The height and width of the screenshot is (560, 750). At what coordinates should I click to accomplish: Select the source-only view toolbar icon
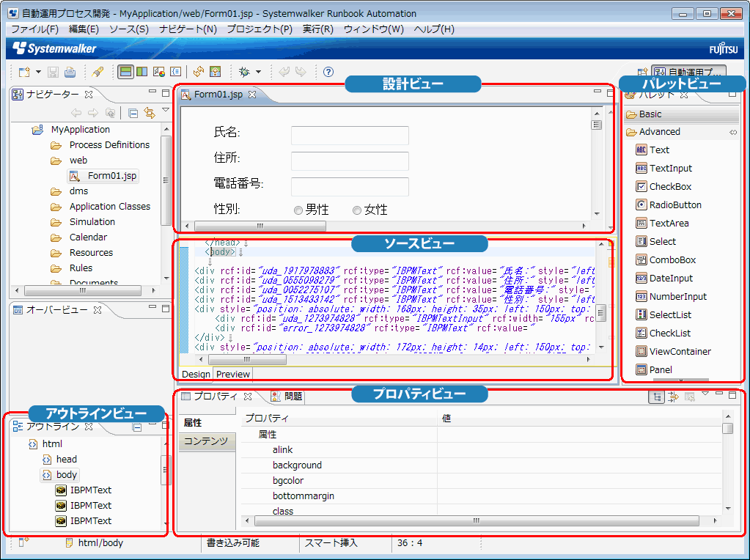tap(175, 73)
